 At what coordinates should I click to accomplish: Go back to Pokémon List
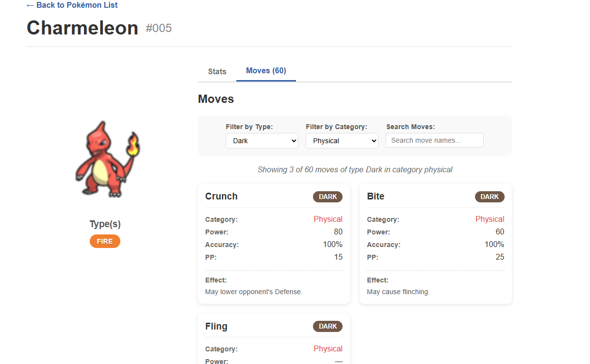tap(72, 5)
